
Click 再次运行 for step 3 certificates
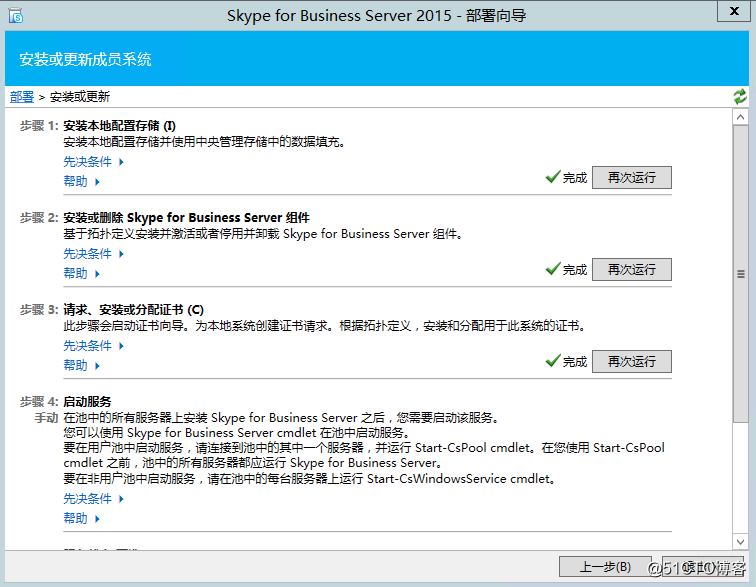point(632,361)
